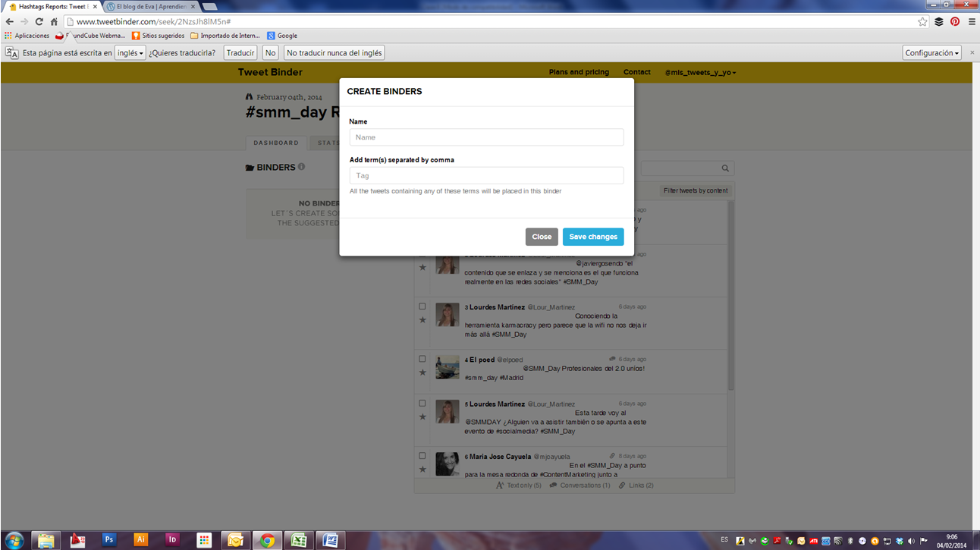Open Photoshop from the Windows taskbar
The height and width of the screenshot is (550, 980).
(109, 539)
